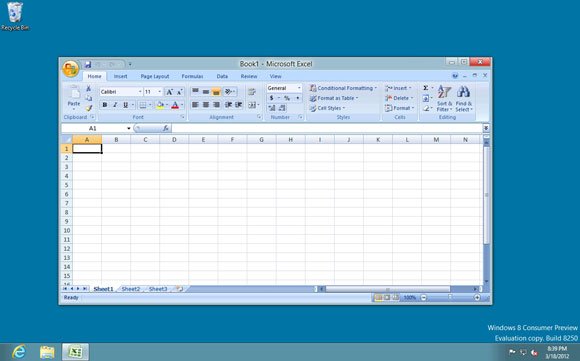Open the Format cells button

click(399, 108)
